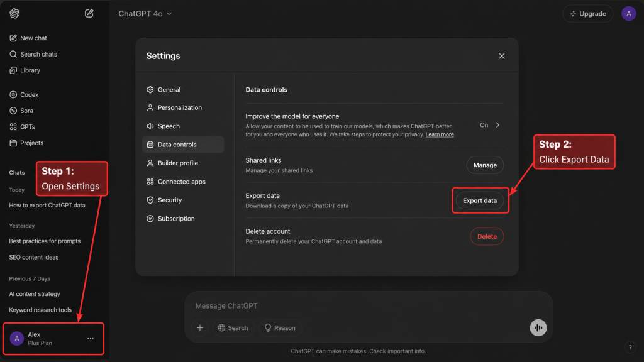This screenshot has height=362, width=644.
Task: Click the plus attach button in composer
Action: 200,328
